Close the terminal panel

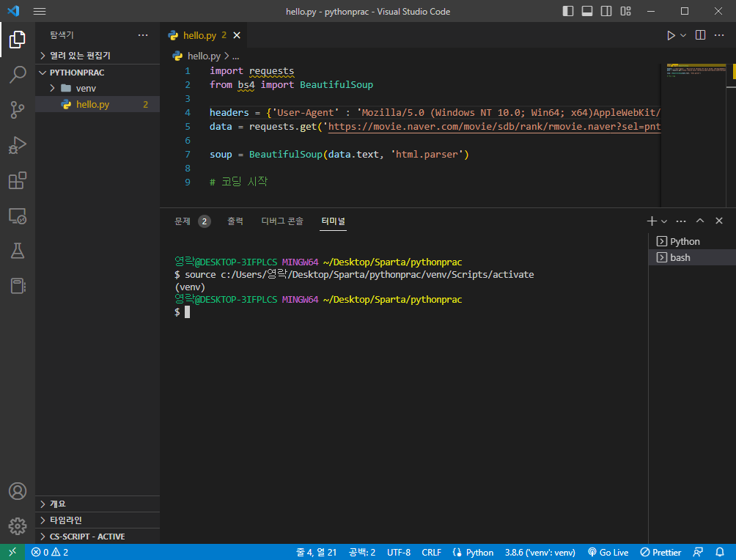(x=719, y=221)
